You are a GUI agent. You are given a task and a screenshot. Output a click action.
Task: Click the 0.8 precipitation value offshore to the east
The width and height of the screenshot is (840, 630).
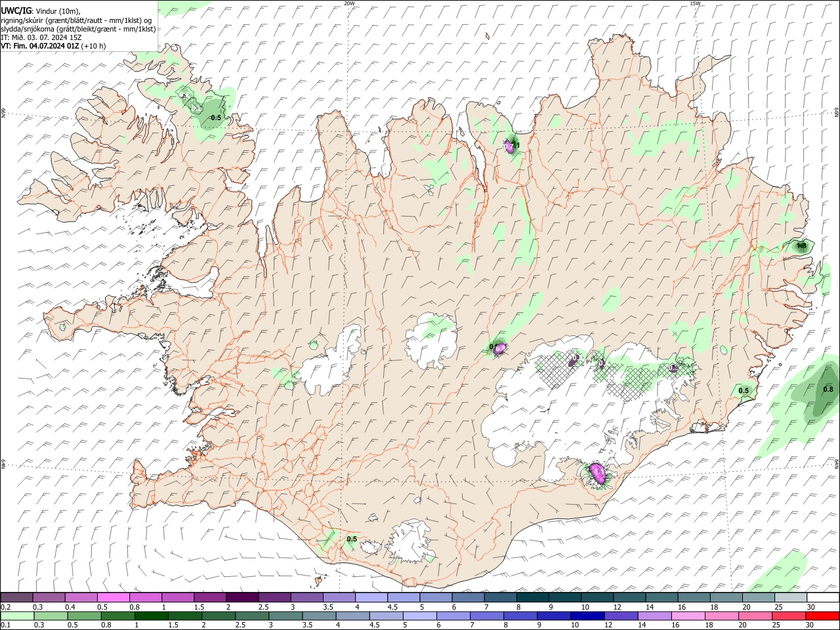(828, 389)
